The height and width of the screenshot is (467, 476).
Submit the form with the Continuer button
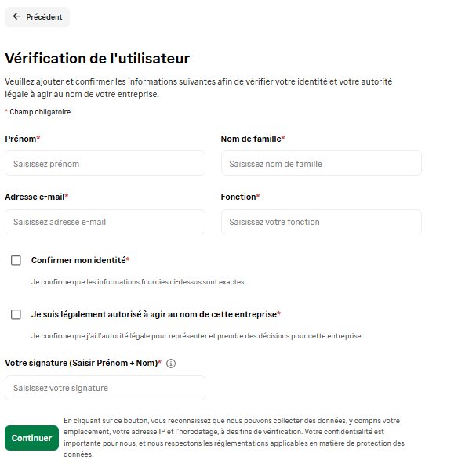31,438
